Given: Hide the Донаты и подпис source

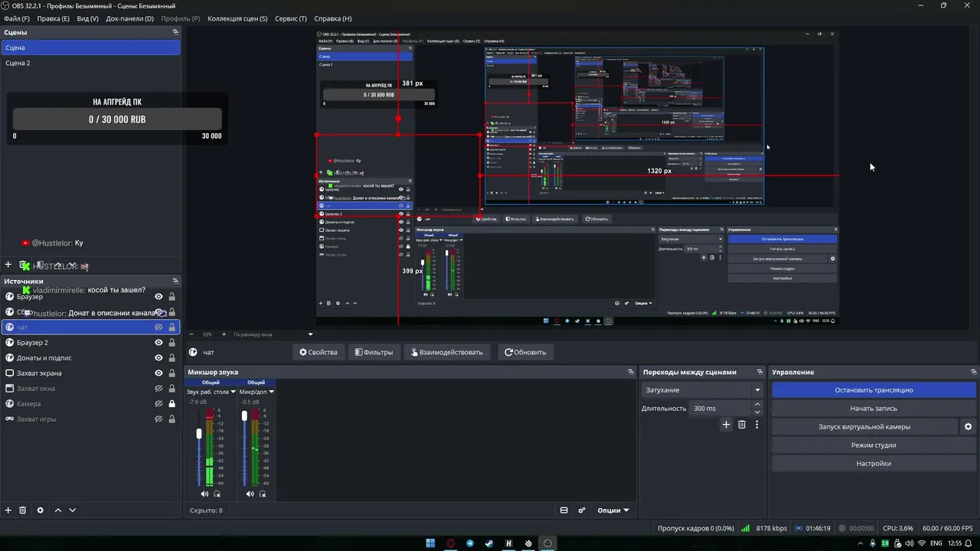Looking at the screenshot, I should pos(159,358).
